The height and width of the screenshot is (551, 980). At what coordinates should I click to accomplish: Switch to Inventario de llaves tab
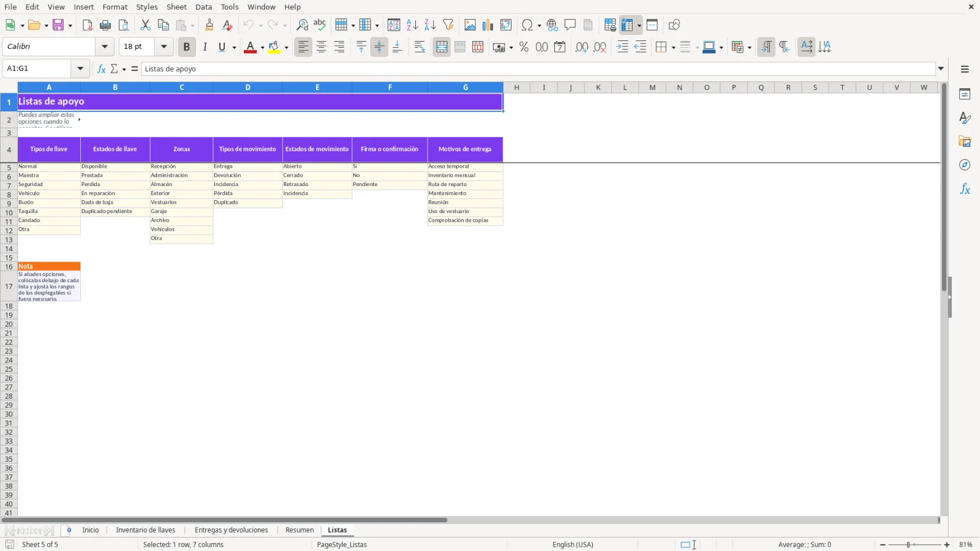(x=146, y=530)
